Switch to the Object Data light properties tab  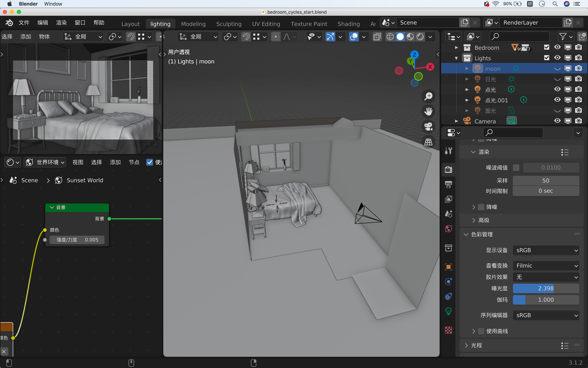449,311
